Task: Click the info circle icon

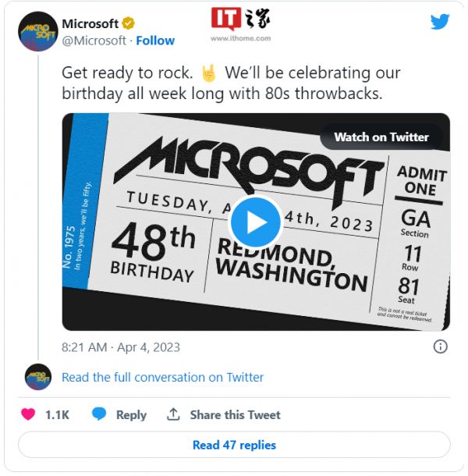Action: click(440, 346)
